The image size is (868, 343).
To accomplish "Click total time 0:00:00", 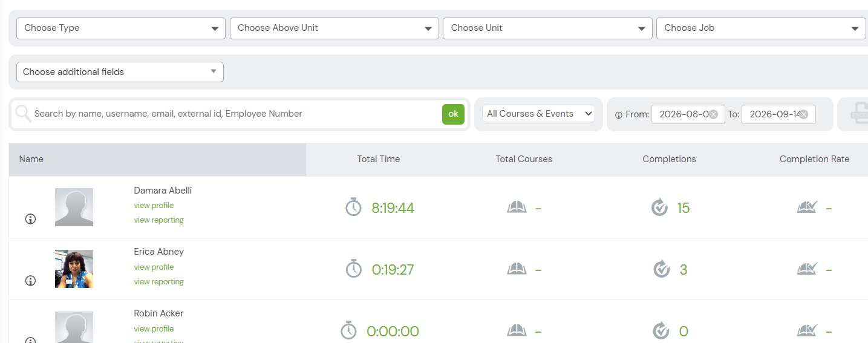I will (393, 332).
